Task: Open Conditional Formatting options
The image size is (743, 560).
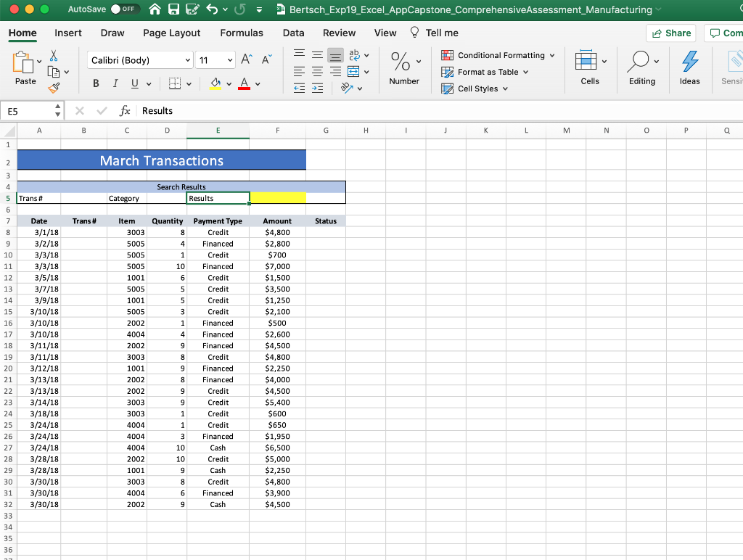Action: pos(498,55)
